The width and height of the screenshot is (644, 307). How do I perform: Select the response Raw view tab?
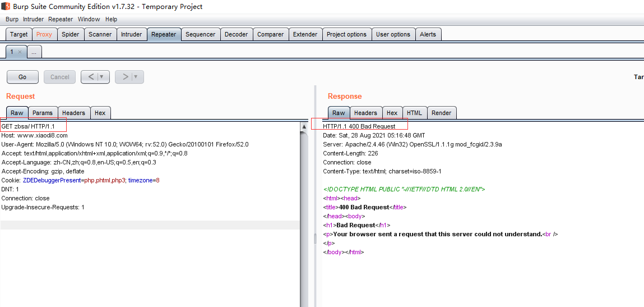pos(339,113)
